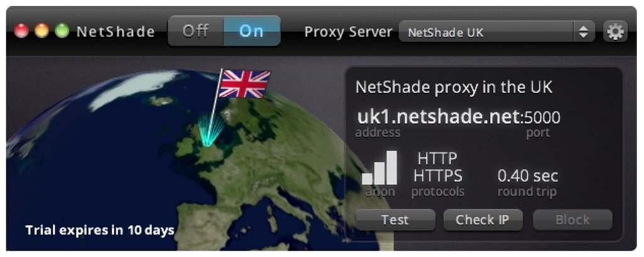This screenshot has width=644, height=257.
Task: Click the Check IP button
Action: pyautogui.click(x=483, y=220)
